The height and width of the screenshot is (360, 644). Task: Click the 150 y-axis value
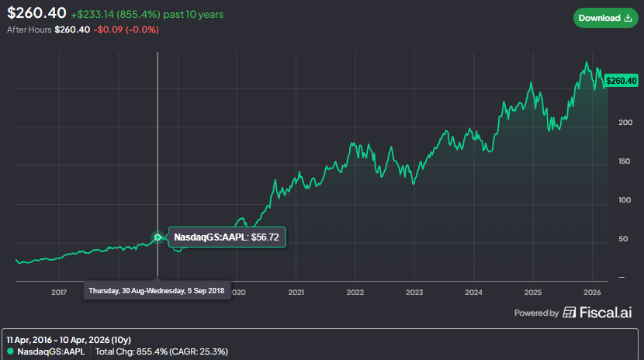(x=625, y=161)
